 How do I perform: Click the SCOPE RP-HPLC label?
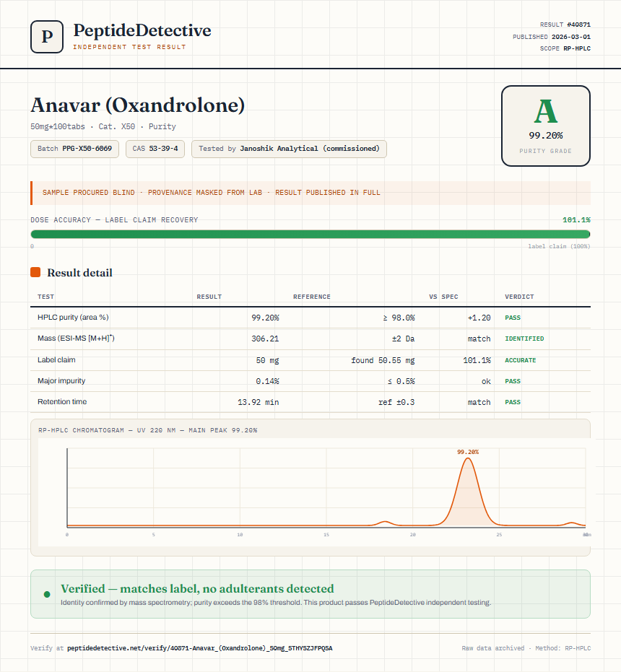pos(565,48)
